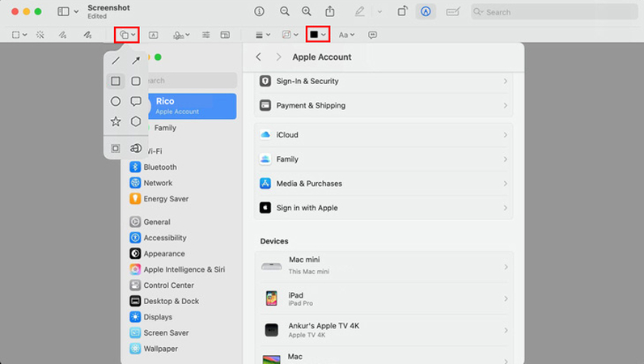The height and width of the screenshot is (364, 644).
Task: Select the Draw tool
Action: (87, 35)
